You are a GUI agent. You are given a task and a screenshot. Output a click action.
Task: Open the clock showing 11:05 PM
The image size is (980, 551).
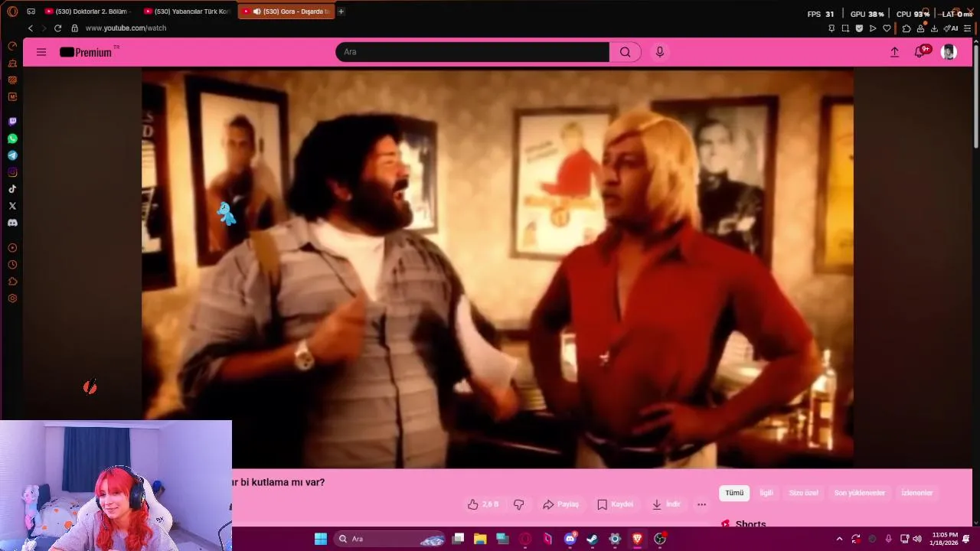(945, 539)
